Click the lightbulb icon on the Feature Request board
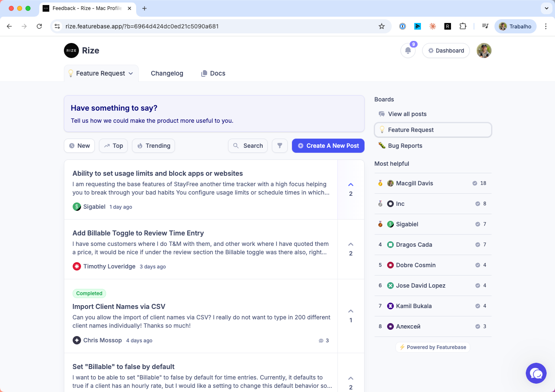 [x=382, y=130]
